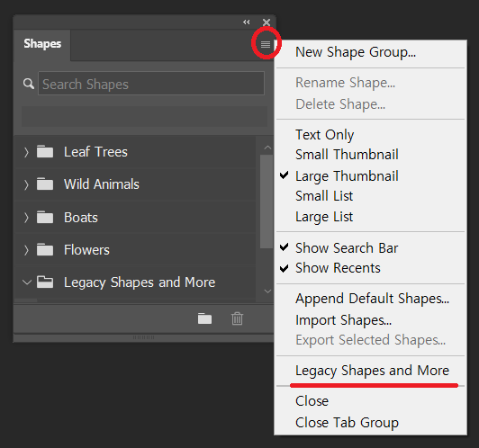Select Small List view option
The height and width of the screenshot is (448, 479).
(324, 196)
